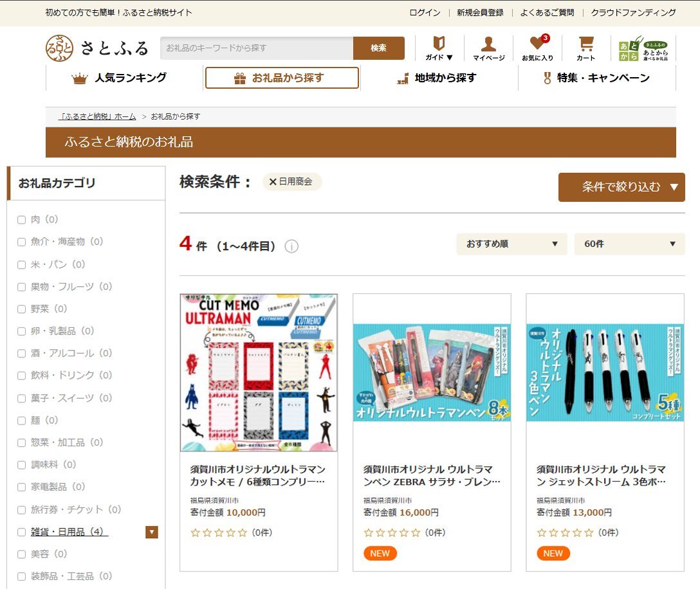Check the 卵・乳製品 category checkbox
The height and width of the screenshot is (589, 700).
pyautogui.click(x=21, y=331)
